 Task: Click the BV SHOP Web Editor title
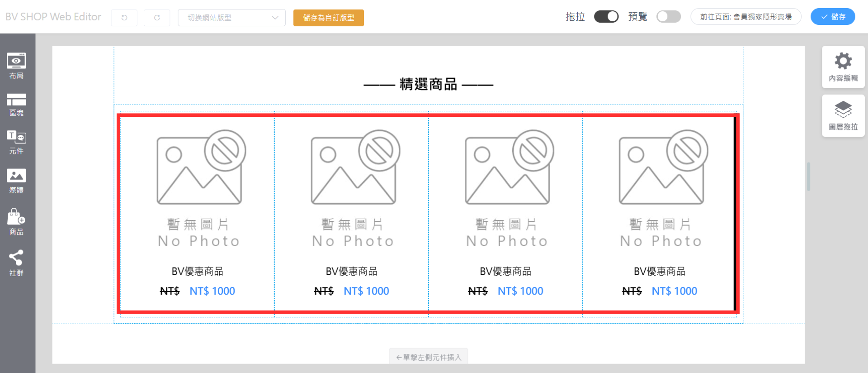tap(53, 17)
